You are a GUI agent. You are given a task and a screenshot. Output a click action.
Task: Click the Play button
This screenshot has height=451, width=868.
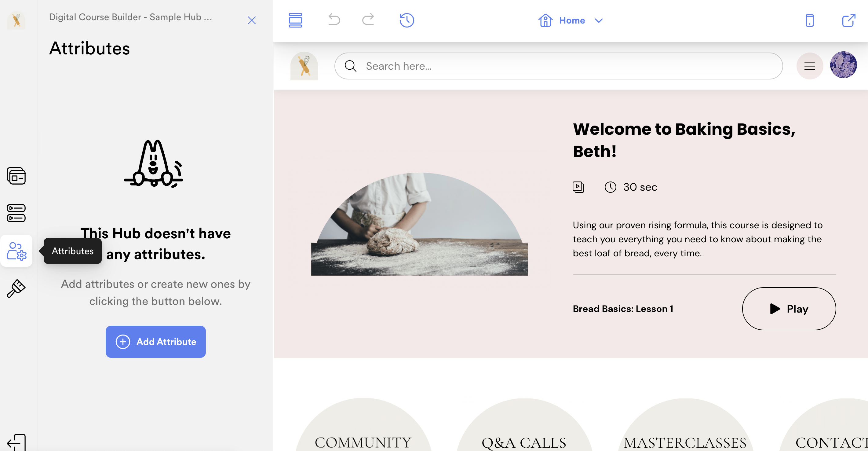[789, 308]
